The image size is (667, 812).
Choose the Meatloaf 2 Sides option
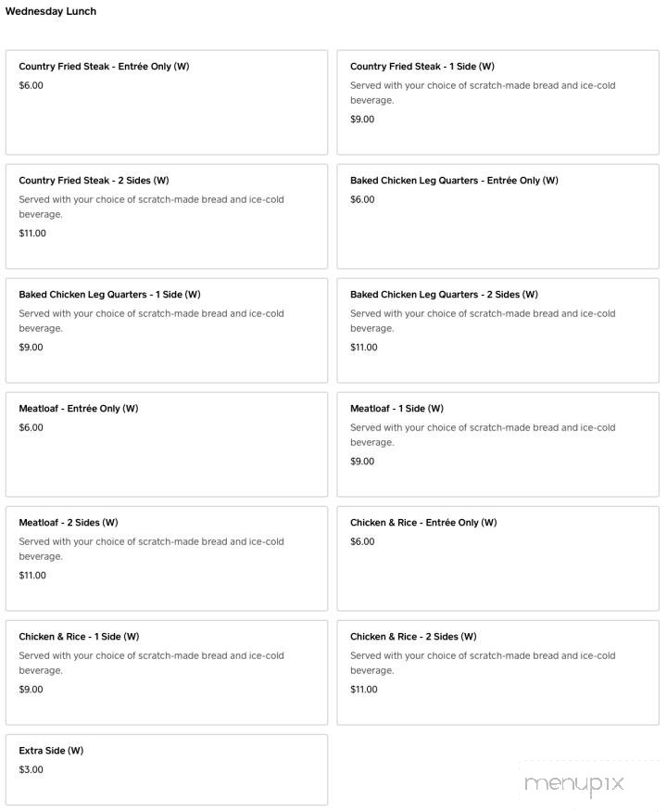tap(167, 558)
